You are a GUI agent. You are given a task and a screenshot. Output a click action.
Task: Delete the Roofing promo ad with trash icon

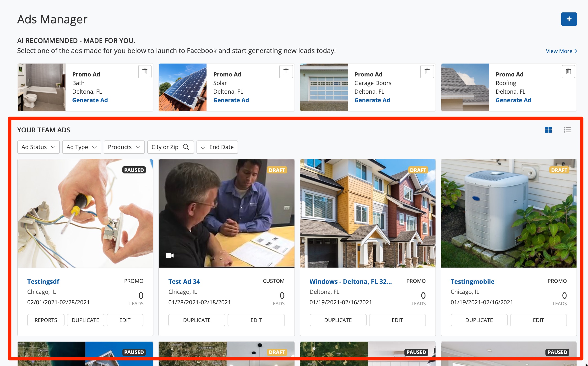568,71
